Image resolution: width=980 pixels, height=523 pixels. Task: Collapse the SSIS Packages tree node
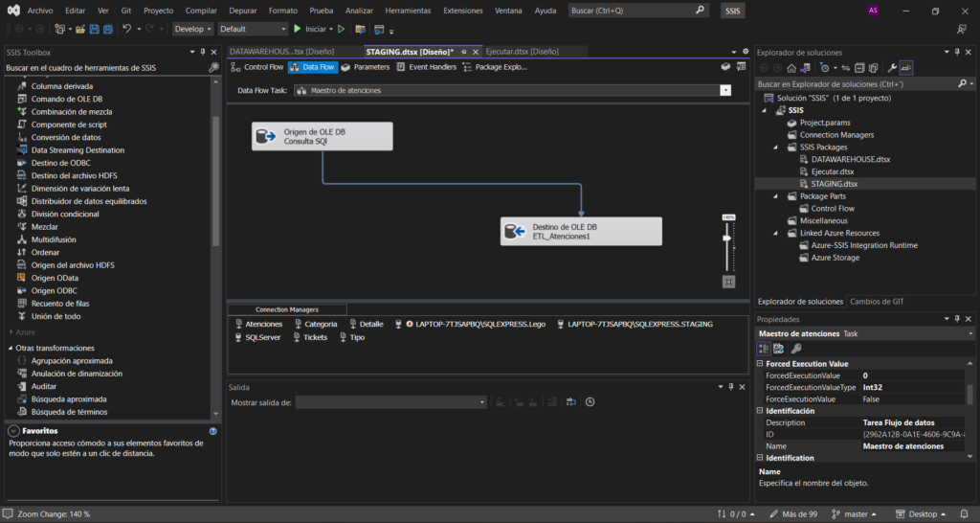pyautogui.click(x=778, y=148)
